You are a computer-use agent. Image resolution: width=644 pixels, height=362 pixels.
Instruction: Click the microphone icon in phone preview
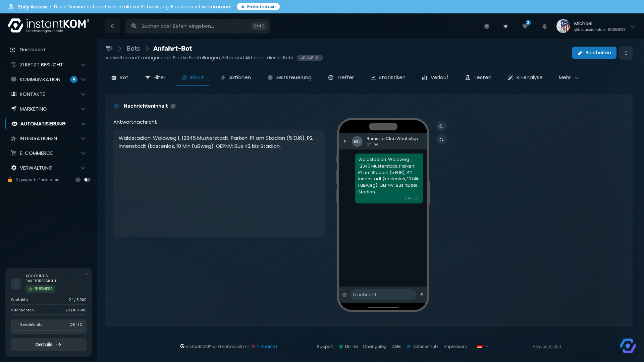pyautogui.click(x=422, y=295)
